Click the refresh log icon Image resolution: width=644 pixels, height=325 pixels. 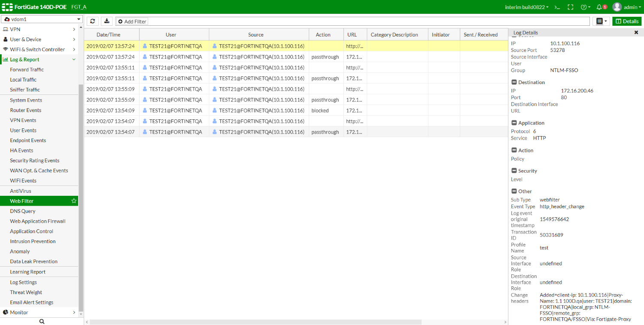tap(92, 21)
